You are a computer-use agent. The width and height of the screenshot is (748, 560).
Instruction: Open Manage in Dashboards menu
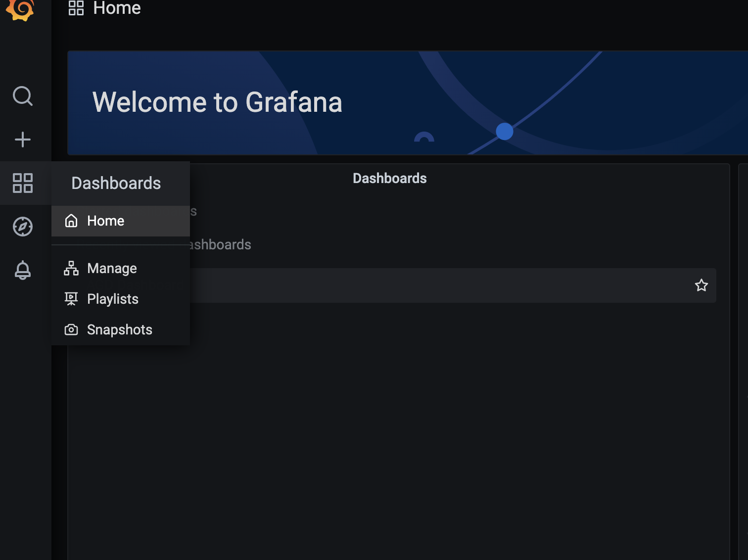pyautogui.click(x=121, y=268)
